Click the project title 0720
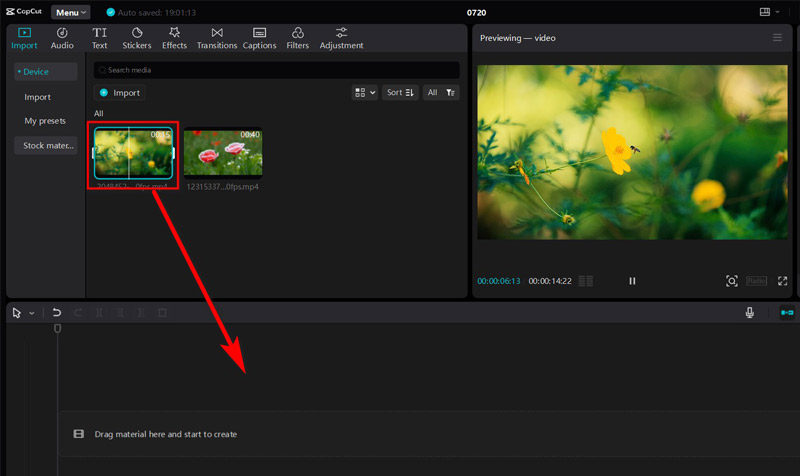Screen dimensions: 800x476 tap(476, 12)
